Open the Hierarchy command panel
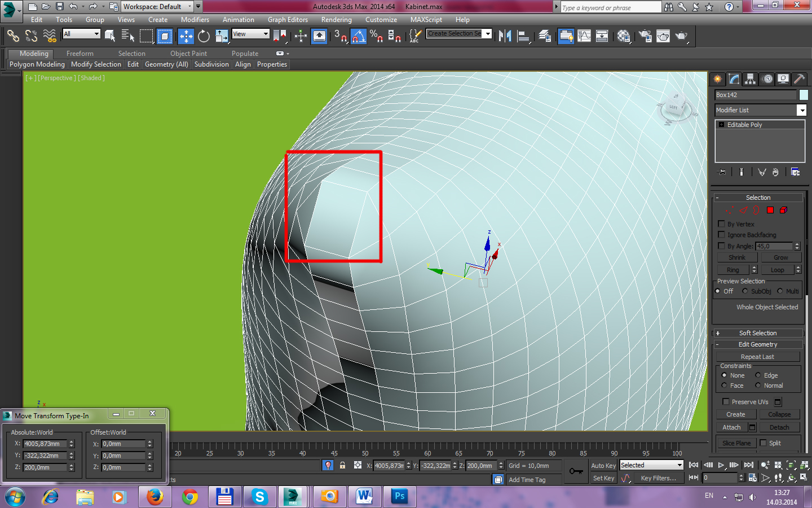The image size is (812, 508). [x=750, y=79]
